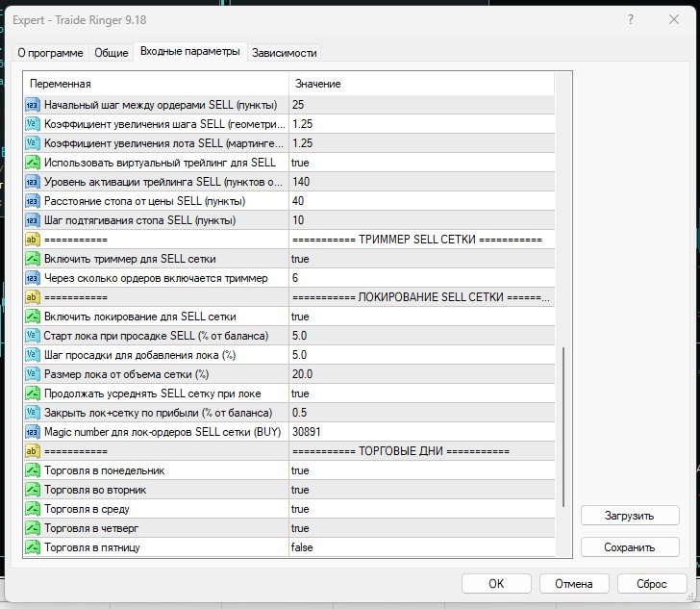Switch to the Общие tab

coord(112,53)
